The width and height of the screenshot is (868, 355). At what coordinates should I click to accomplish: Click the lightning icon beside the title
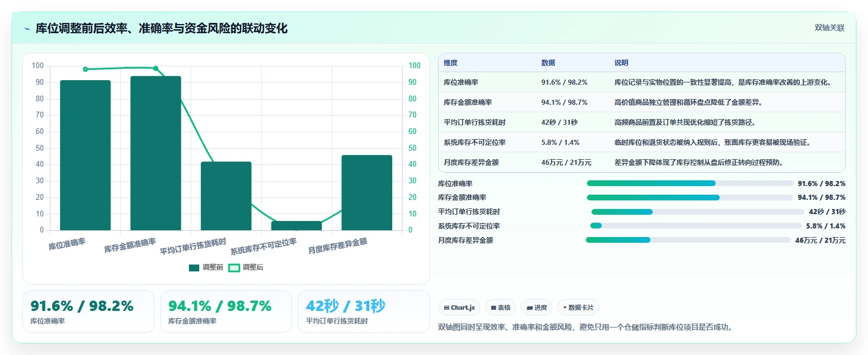[x=27, y=29]
